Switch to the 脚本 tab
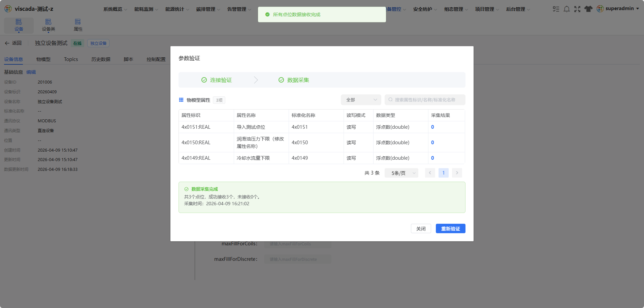 click(x=128, y=59)
